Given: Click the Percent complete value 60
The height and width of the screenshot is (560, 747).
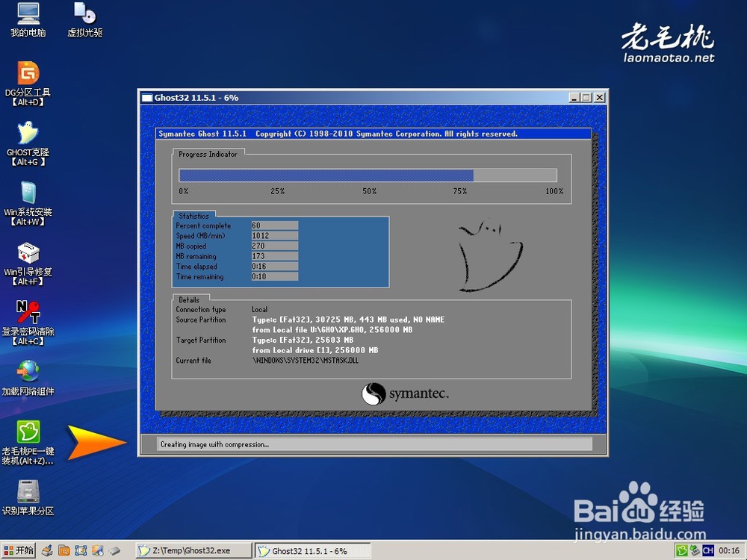Looking at the screenshot, I should [x=274, y=225].
